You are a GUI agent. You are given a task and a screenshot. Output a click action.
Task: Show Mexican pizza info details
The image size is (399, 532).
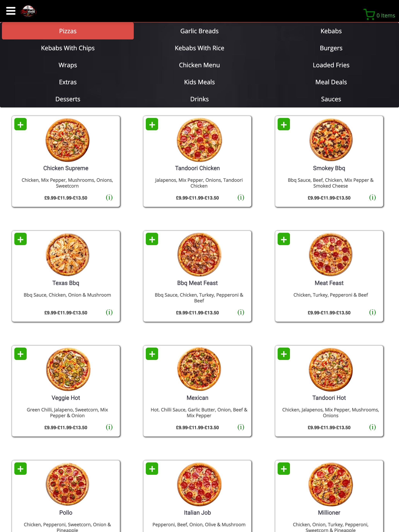pos(241,427)
